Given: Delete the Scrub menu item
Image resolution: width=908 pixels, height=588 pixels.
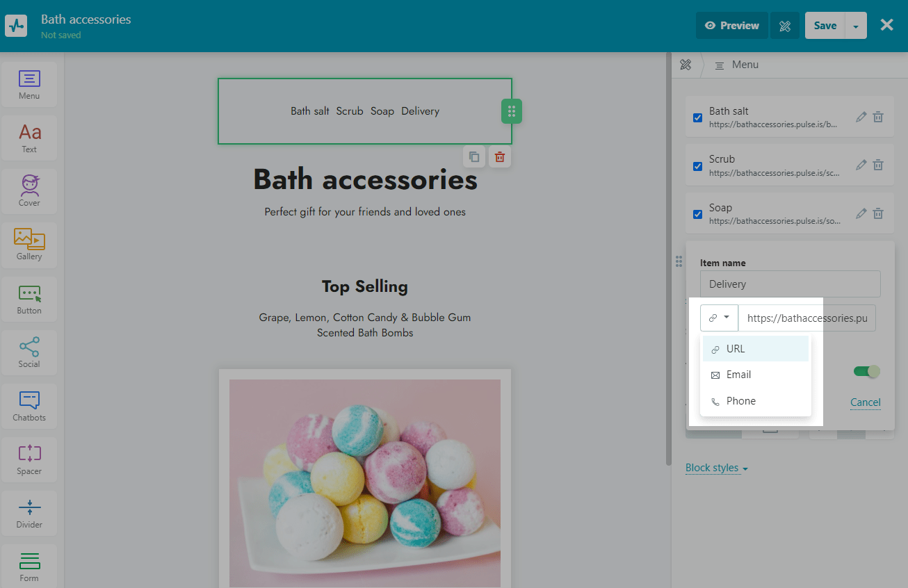Looking at the screenshot, I should [x=878, y=165].
